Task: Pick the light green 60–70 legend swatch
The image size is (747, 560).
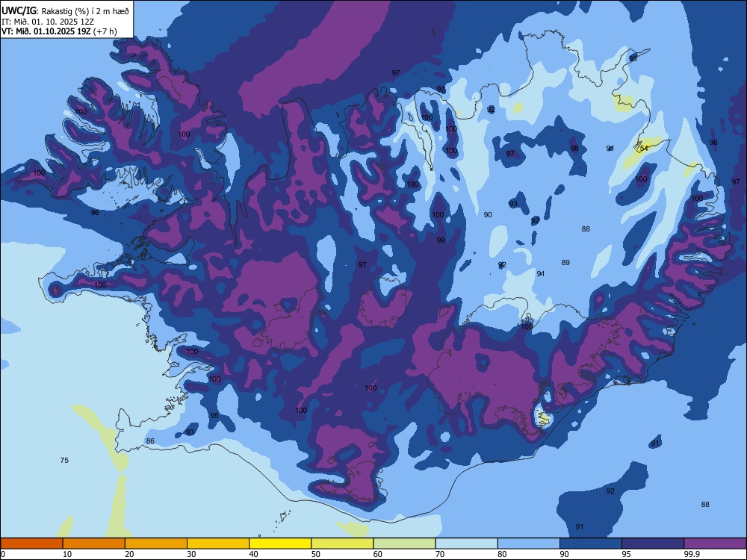Action: click(x=404, y=544)
